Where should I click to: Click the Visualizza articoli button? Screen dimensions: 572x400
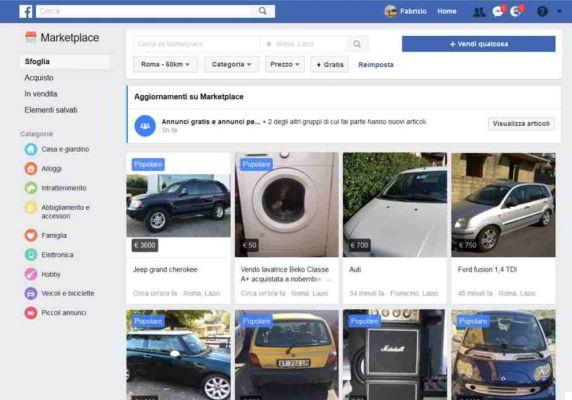click(521, 124)
